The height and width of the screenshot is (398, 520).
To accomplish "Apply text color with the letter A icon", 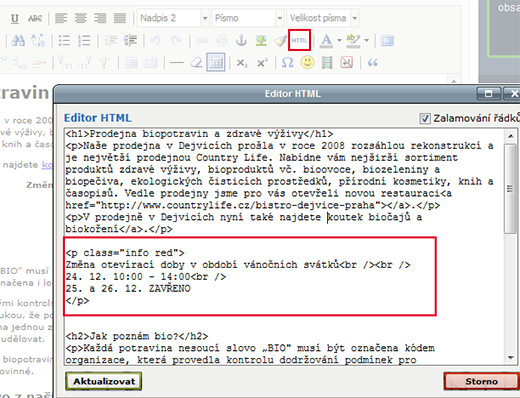I will point(326,40).
